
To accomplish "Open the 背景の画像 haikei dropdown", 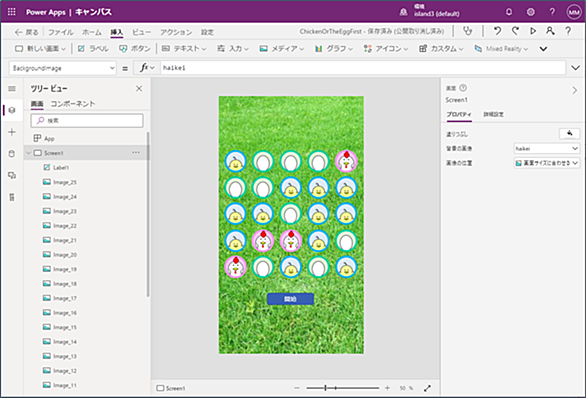I will (x=546, y=148).
